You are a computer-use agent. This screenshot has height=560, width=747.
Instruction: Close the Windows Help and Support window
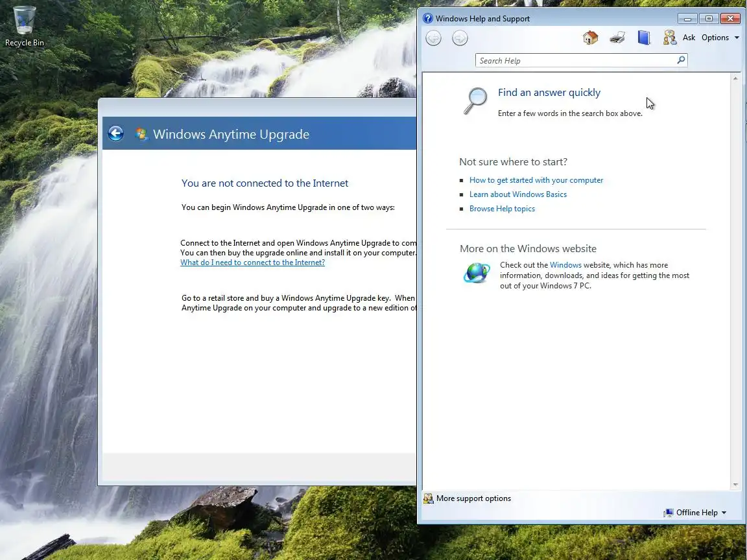click(x=730, y=19)
